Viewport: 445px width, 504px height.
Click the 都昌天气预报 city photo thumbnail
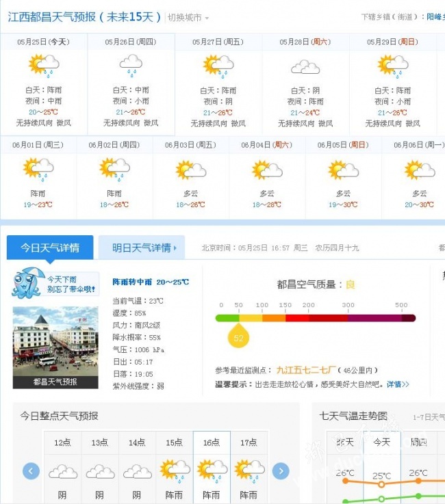coord(55,347)
